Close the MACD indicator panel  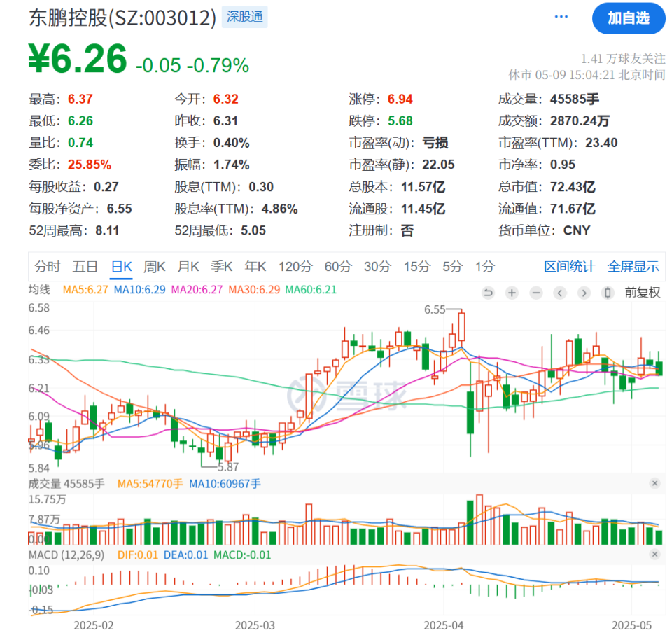point(654,555)
